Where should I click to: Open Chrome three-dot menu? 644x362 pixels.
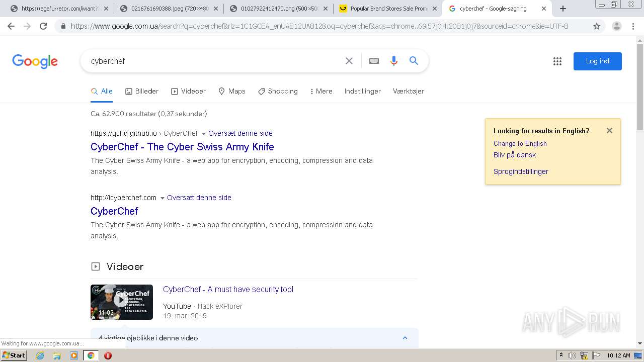633,26
